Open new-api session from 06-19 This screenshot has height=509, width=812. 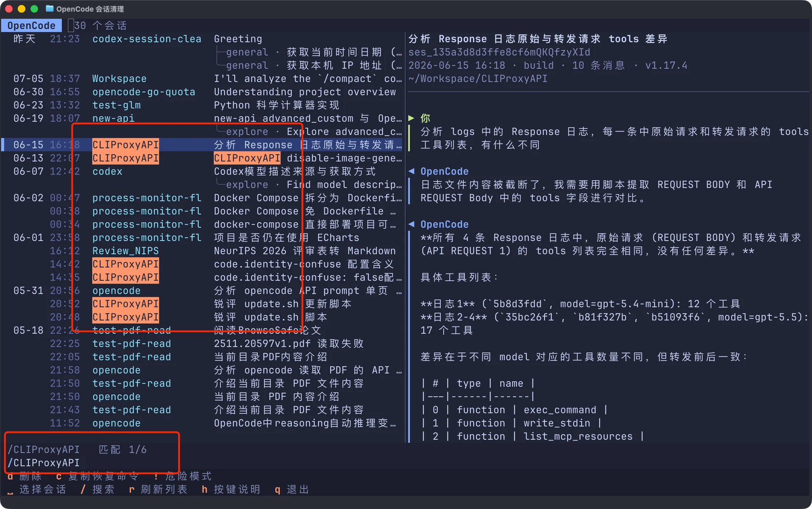202,118
